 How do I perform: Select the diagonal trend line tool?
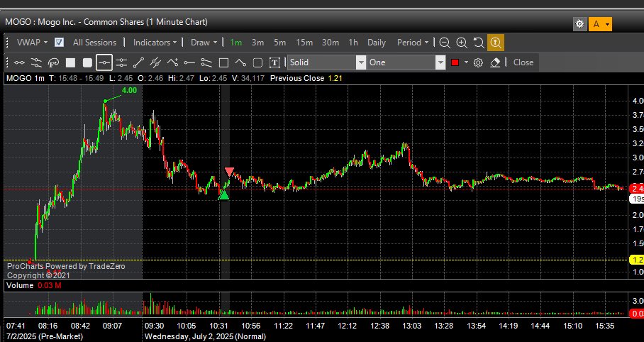tap(138, 62)
